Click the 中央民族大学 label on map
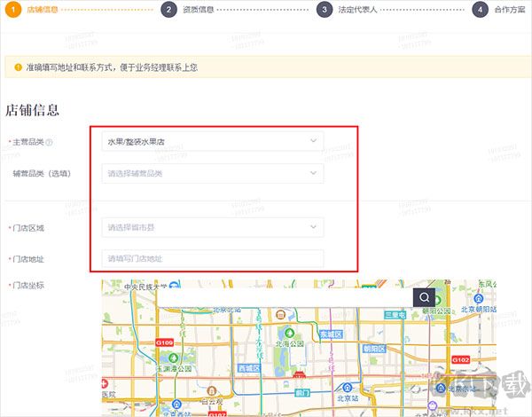The height and width of the screenshot is (417, 532). (145, 287)
